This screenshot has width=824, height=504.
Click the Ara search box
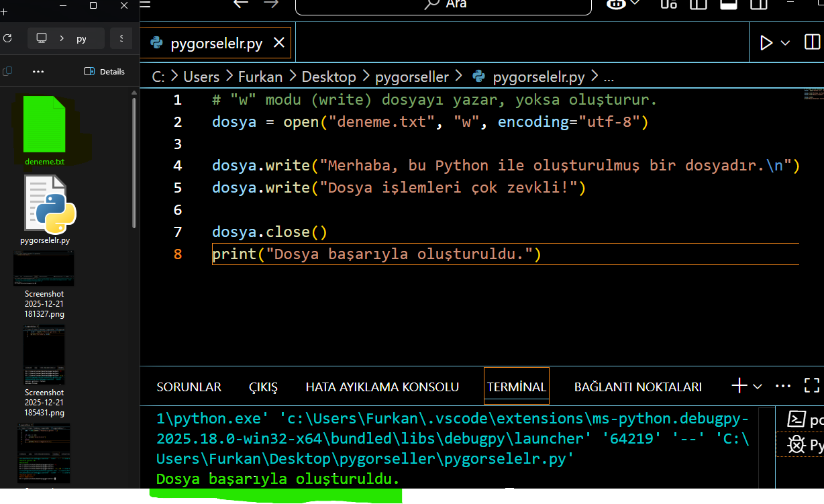tap(443, 5)
